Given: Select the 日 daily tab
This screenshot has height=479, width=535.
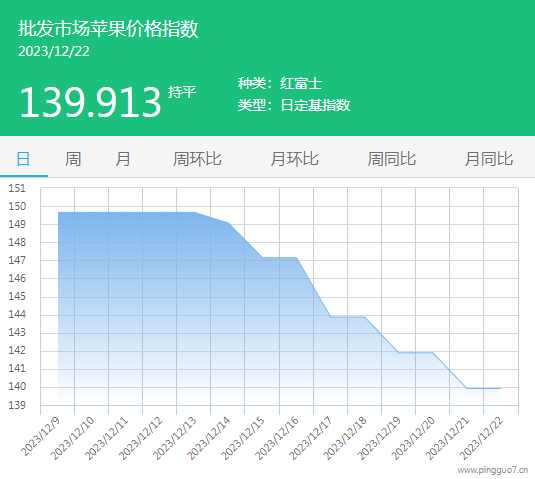Looking at the screenshot, I should pos(23,159).
